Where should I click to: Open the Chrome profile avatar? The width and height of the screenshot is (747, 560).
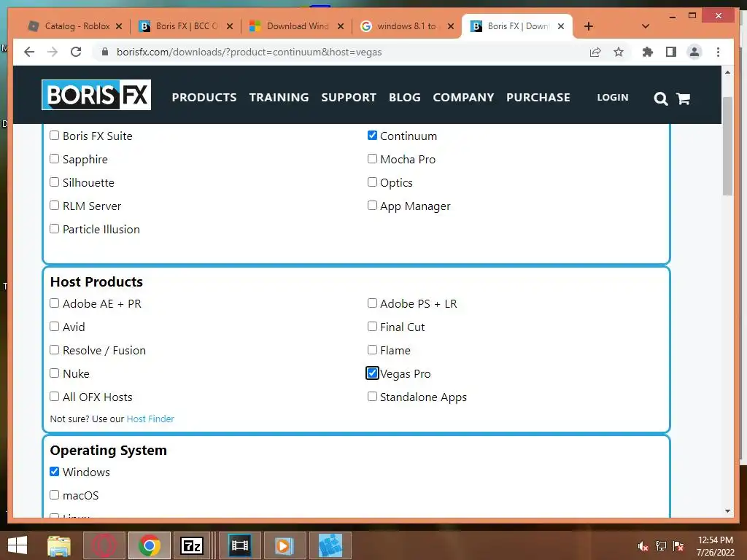pyautogui.click(x=694, y=52)
